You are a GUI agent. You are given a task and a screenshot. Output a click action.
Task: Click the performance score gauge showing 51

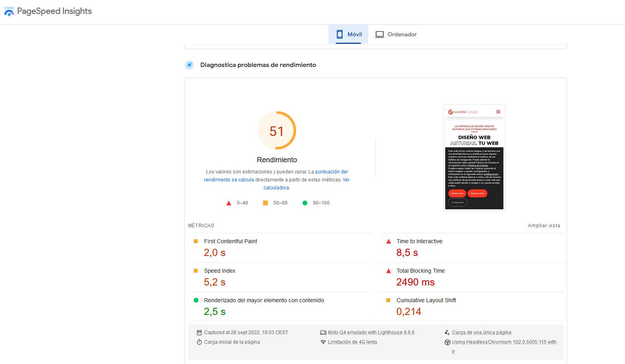pos(277,131)
